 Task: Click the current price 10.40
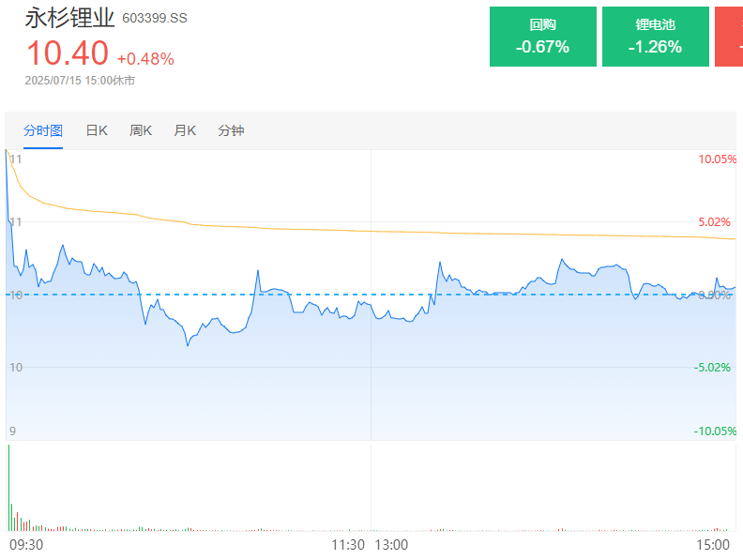click(67, 53)
